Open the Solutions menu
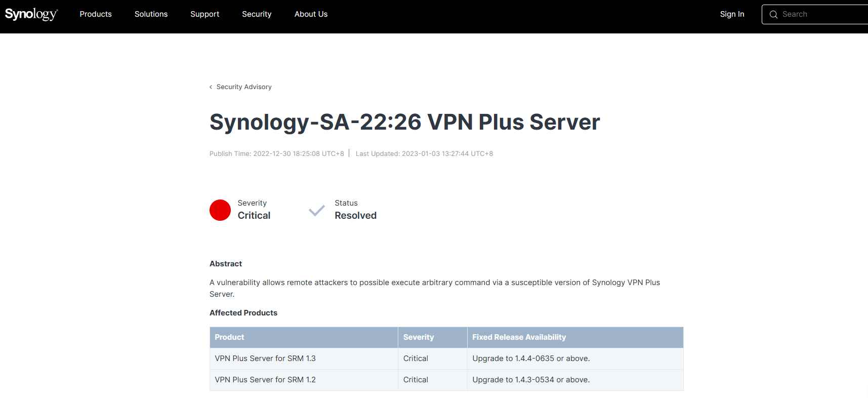 [151, 14]
